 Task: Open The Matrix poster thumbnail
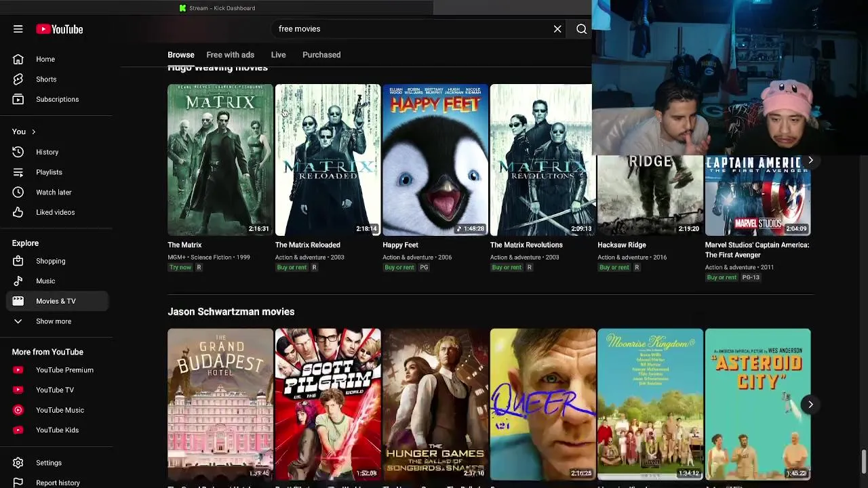click(220, 160)
